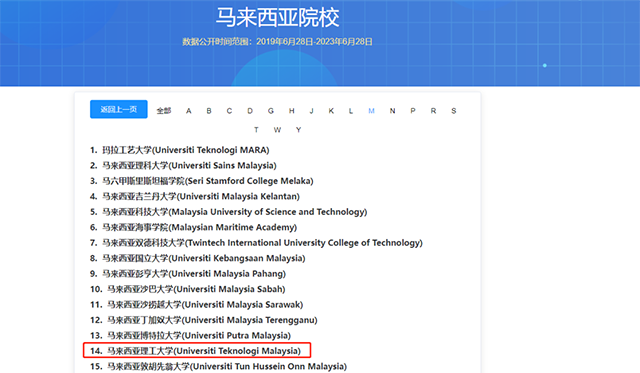Open Universiti Kebangsaan Malaysia entry
Image resolution: width=640 pixels, height=373 pixels.
pyautogui.click(x=204, y=258)
